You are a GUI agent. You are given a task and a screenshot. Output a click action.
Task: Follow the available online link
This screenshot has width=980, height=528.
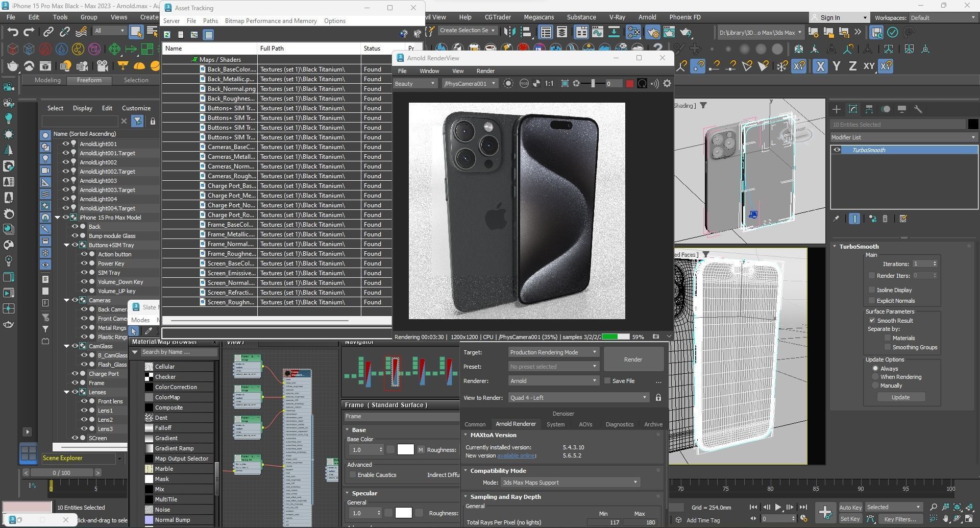coord(516,455)
